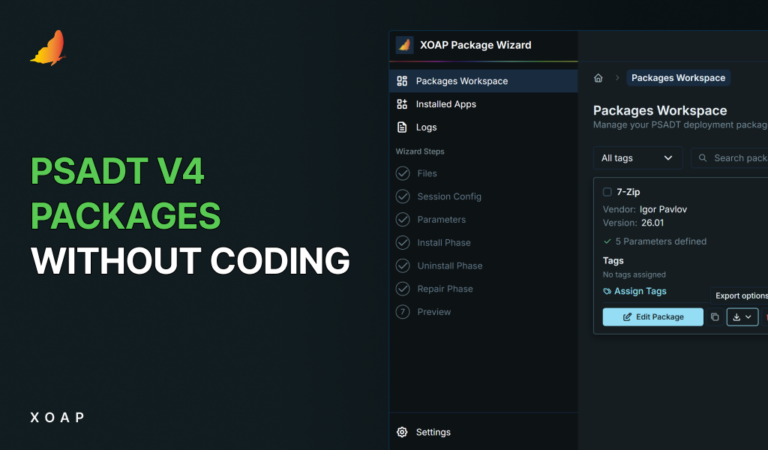Go to the Repair Phase step
The width and height of the screenshot is (768, 450).
click(445, 288)
